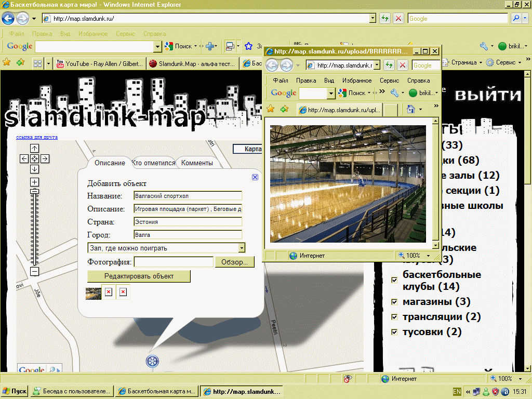
Task: Pan the map up with arrow button
Action: [x=34, y=149]
